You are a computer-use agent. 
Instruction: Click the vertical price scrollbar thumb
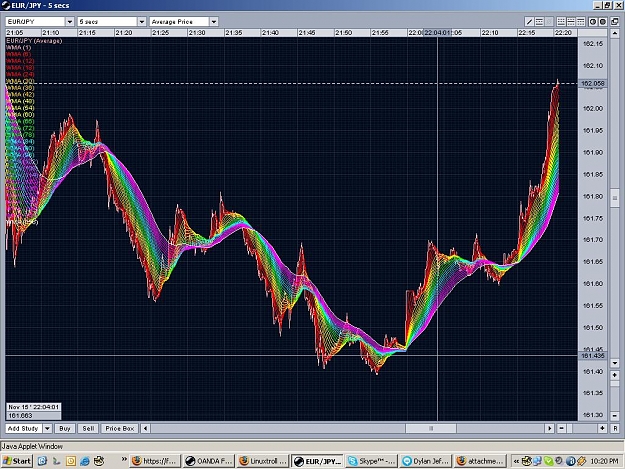click(615, 199)
